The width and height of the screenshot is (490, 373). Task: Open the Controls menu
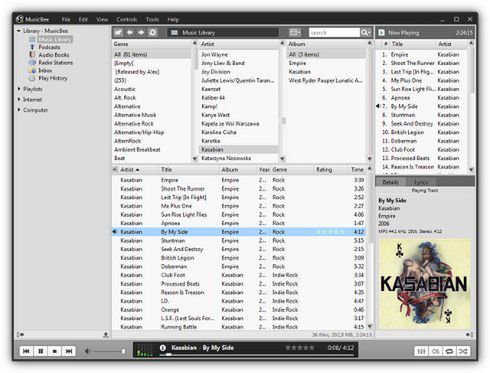coord(127,20)
